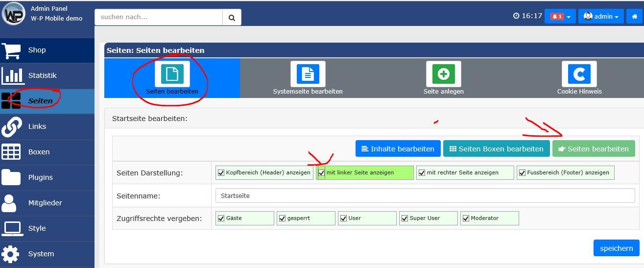Click the W-P logo in header
This screenshot has height=268, width=644.
(x=13, y=13)
